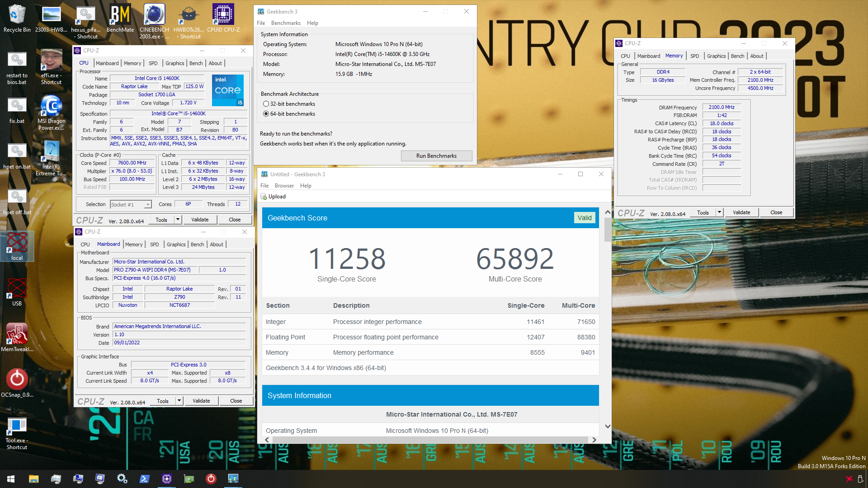Switch to CPU-Z taskbar icon
This screenshot has height=488, width=868.
(x=166, y=479)
